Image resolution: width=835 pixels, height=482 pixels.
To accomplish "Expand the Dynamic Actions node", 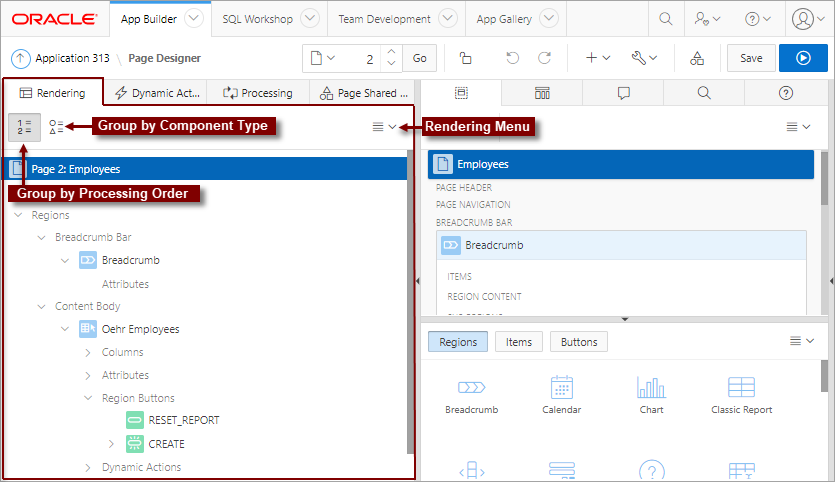I will click(88, 467).
